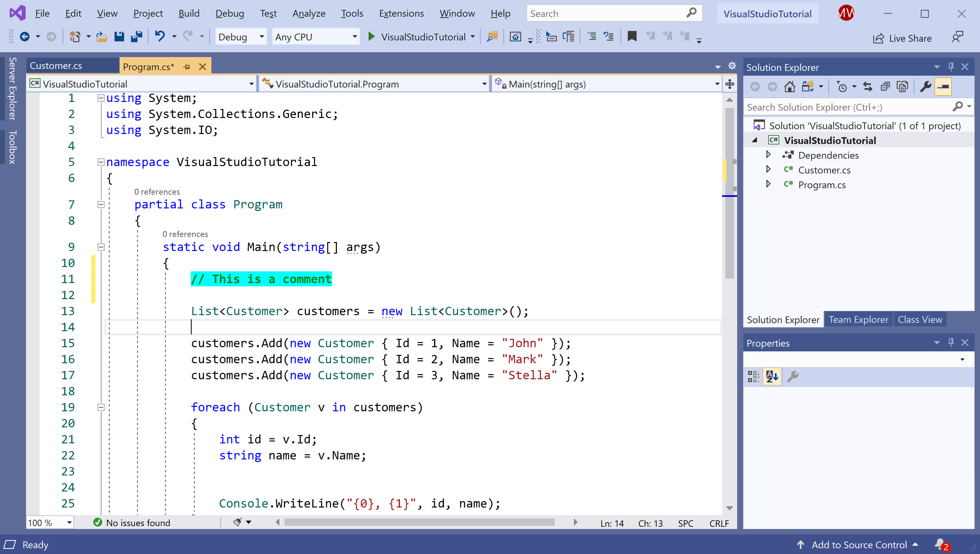The width and height of the screenshot is (980, 554).
Task: Toggle a bookmark using the toolbar bookmark icon
Action: pos(632,37)
